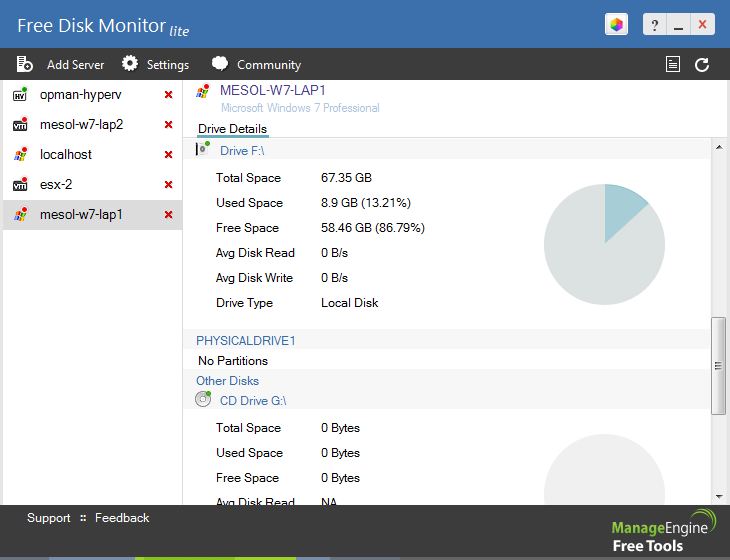Click the CD disc icon beside CD Drive G:\

point(203,399)
